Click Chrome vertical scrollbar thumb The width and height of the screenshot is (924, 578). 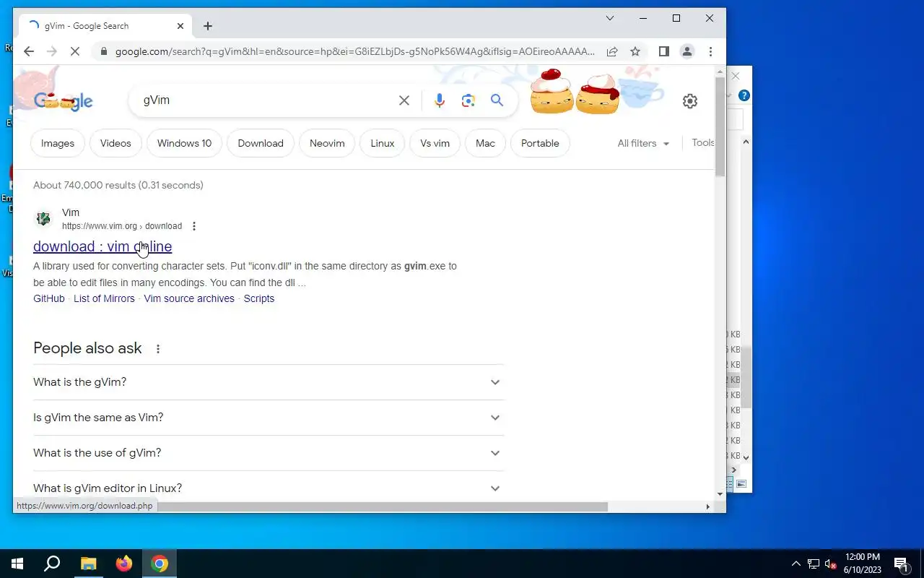tap(720, 126)
